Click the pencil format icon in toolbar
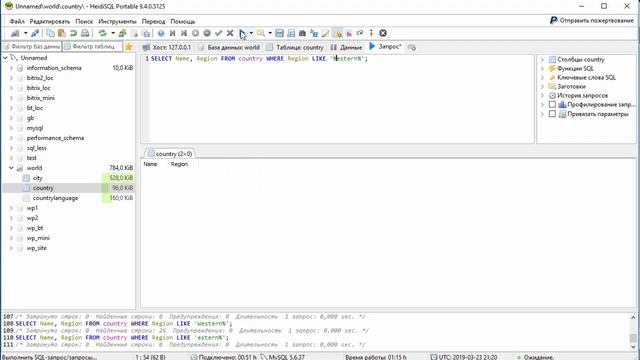640x360 pixels. [325, 33]
